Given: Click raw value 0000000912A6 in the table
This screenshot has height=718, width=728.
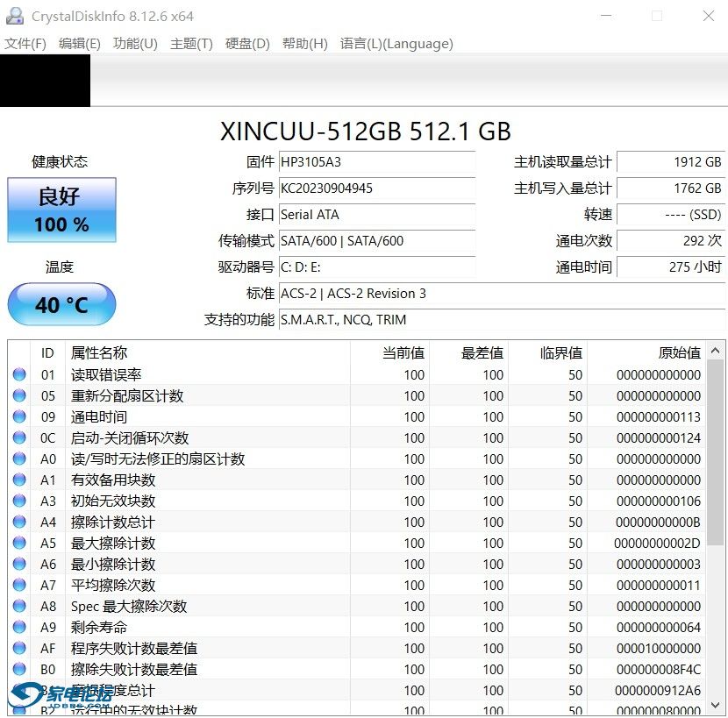Looking at the screenshot, I should (x=658, y=690).
